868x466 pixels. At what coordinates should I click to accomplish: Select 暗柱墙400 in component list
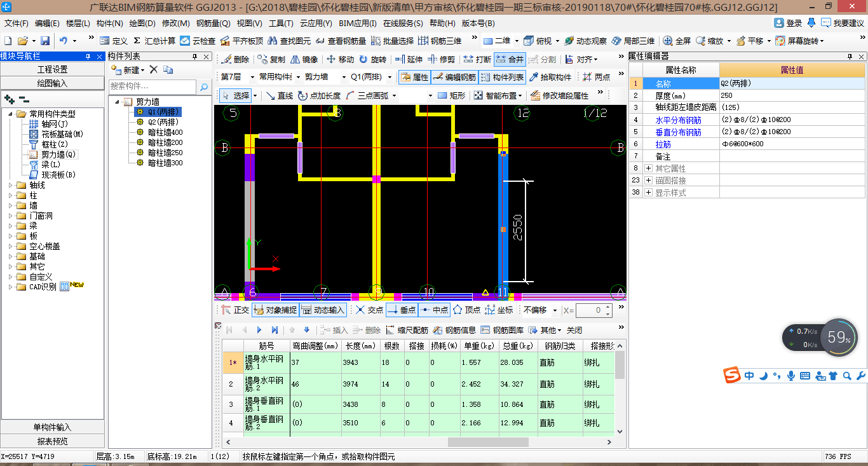pyautogui.click(x=165, y=132)
